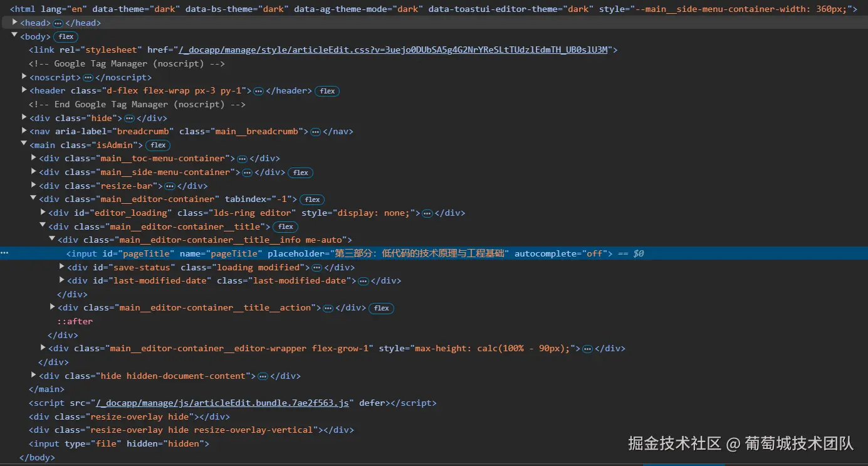Toggle flex badge on main__editor-container__title__action row
Image resolution: width=868 pixels, height=466 pixels.
[382, 308]
